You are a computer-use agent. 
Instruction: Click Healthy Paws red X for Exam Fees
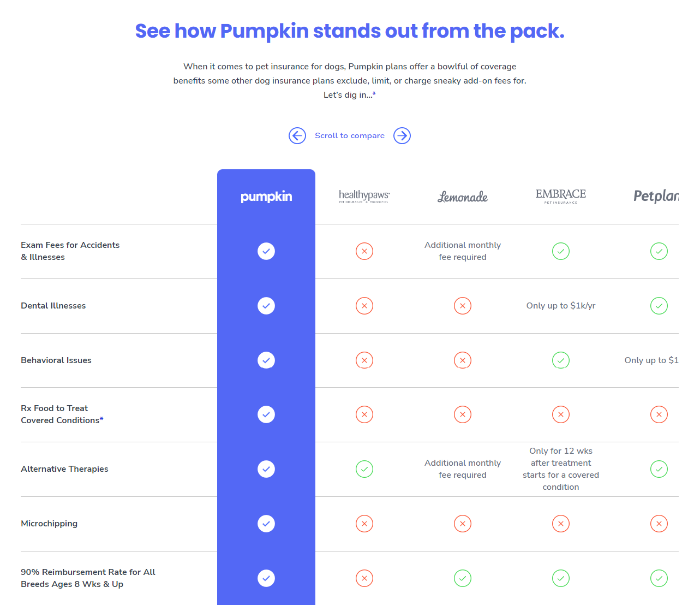coord(364,251)
